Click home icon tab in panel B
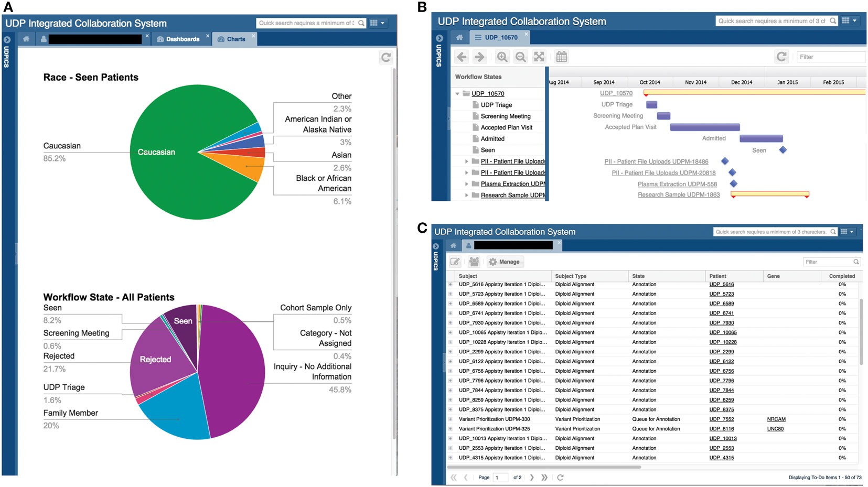This screenshot has width=868, height=487. click(459, 37)
